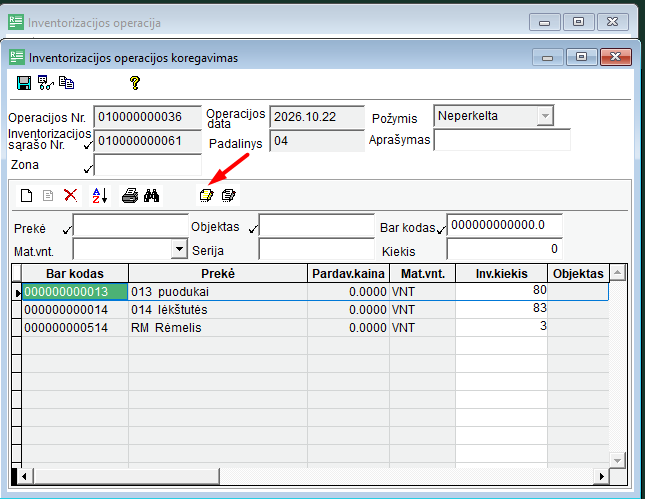Click the Objektas input field
Screen dimensions: 645x499
coord(316,225)
